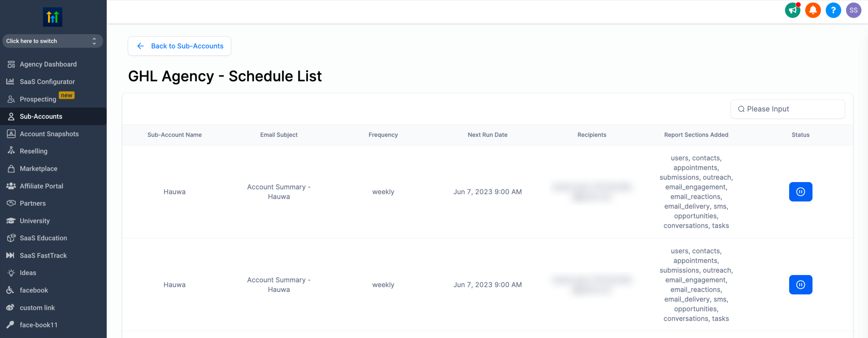This screenshot has height=338, width=868.
Task: Click the Agency Dashboard sidebar icon
Action: 11,64
